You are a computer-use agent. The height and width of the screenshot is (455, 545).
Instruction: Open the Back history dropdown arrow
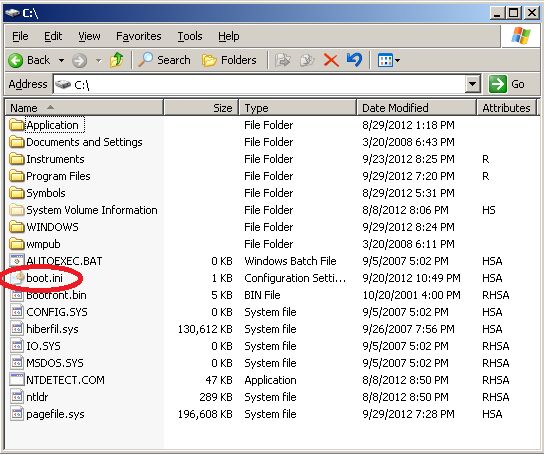click(61, 60)
